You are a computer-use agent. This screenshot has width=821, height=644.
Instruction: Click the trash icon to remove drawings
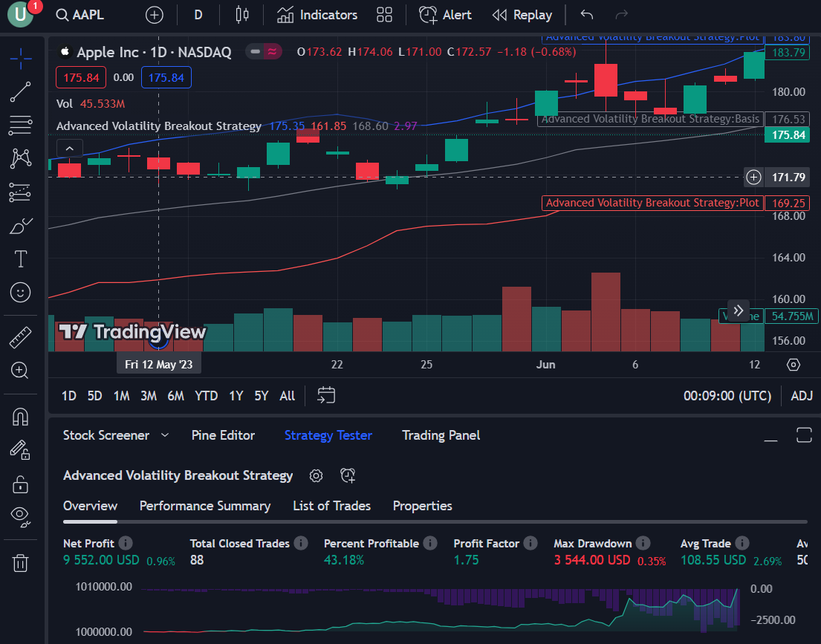(x=20, y=563)
